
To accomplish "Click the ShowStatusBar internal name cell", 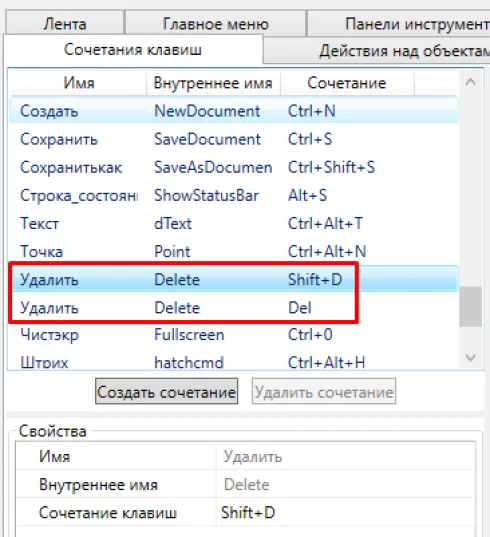I will [x=206, y=196].
